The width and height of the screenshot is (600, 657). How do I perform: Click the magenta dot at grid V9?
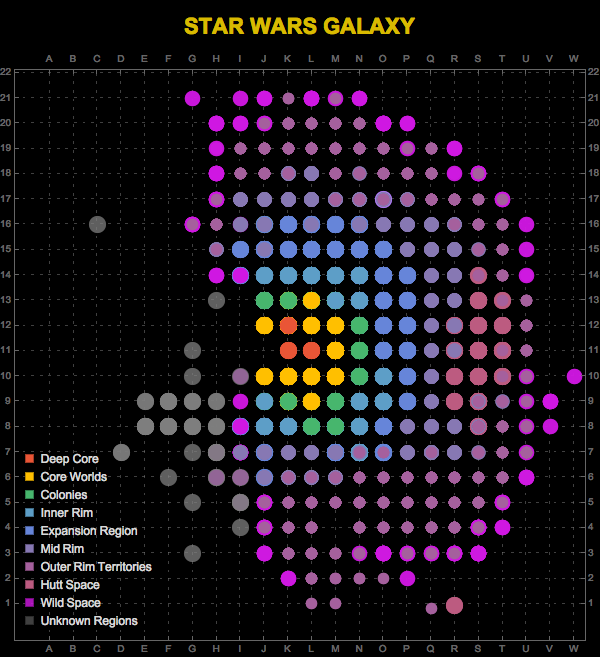pos(550,401)
